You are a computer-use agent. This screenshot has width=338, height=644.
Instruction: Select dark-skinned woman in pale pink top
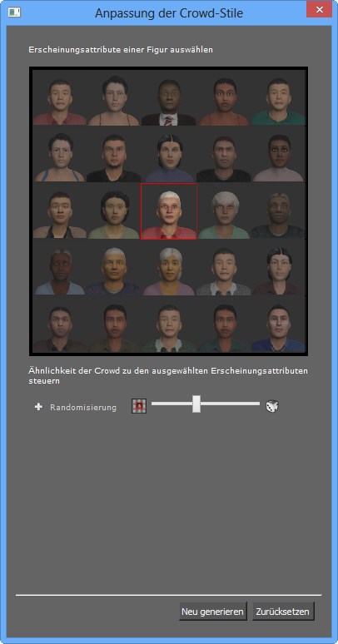pyautogui.click(x=278, y=155)
